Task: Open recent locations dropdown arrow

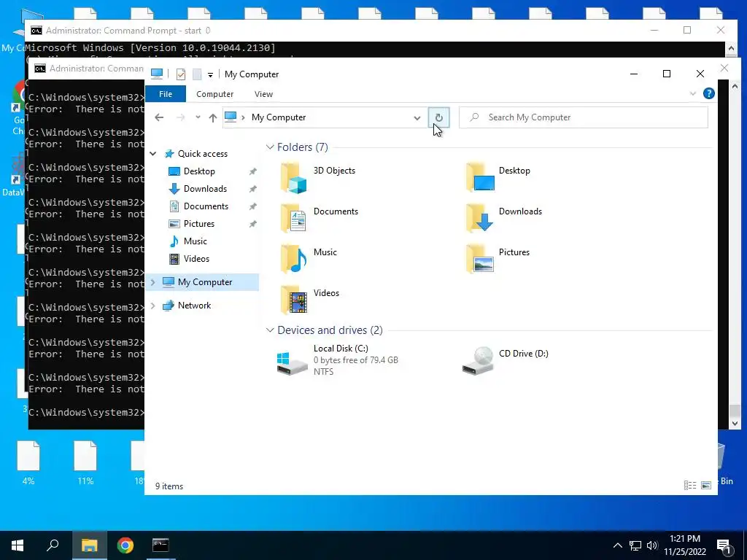Action: [x=198, y=117]
